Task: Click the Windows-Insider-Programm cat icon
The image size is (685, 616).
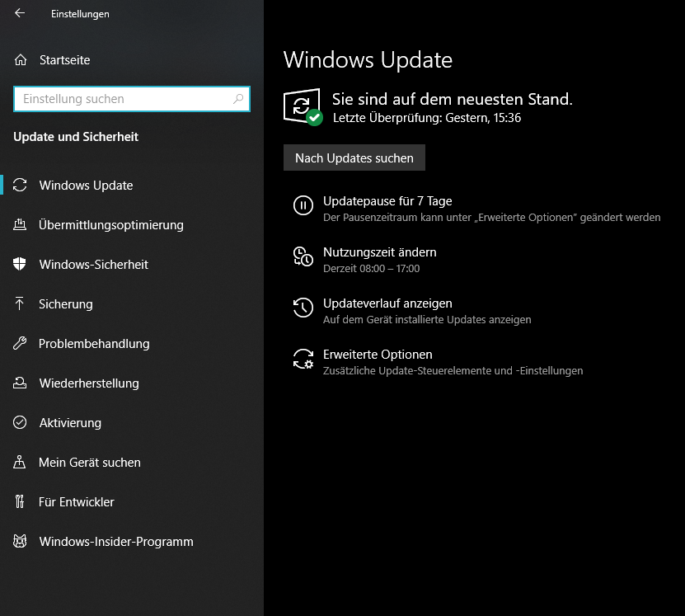Action: (20, 541)
